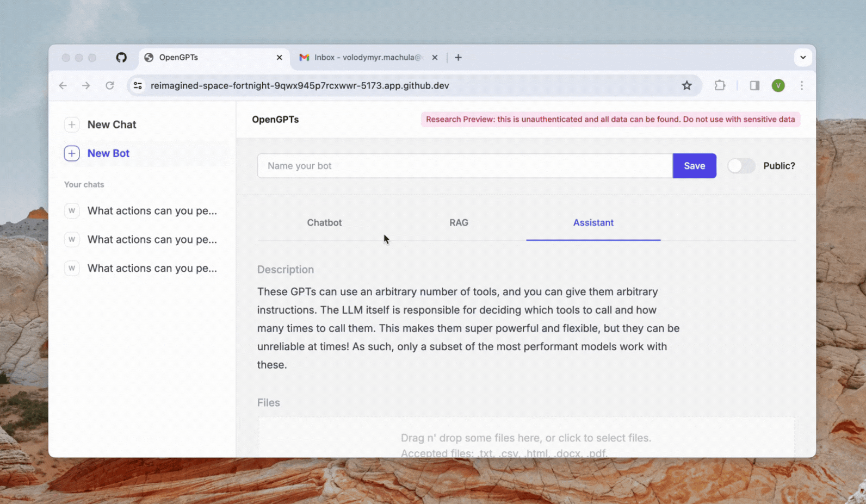View site information icon in address bar
The height and width of the screenshot is (504, 866).
coord(138,85)
